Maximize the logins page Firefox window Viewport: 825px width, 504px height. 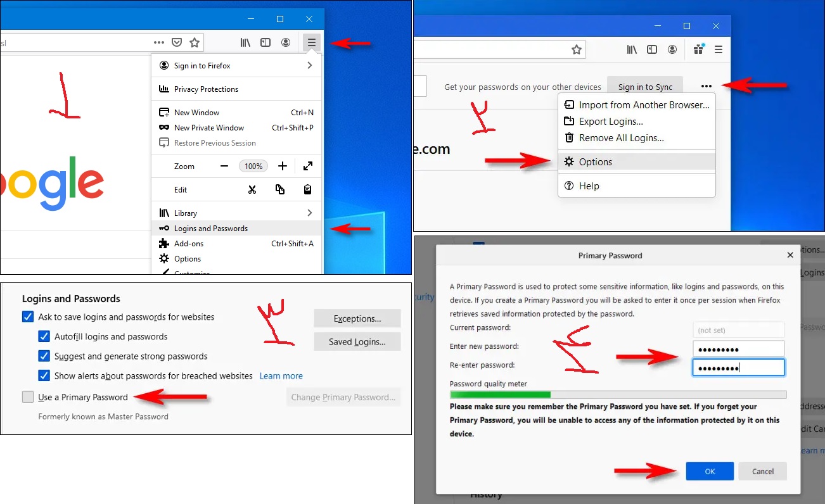tap(687, 26)
